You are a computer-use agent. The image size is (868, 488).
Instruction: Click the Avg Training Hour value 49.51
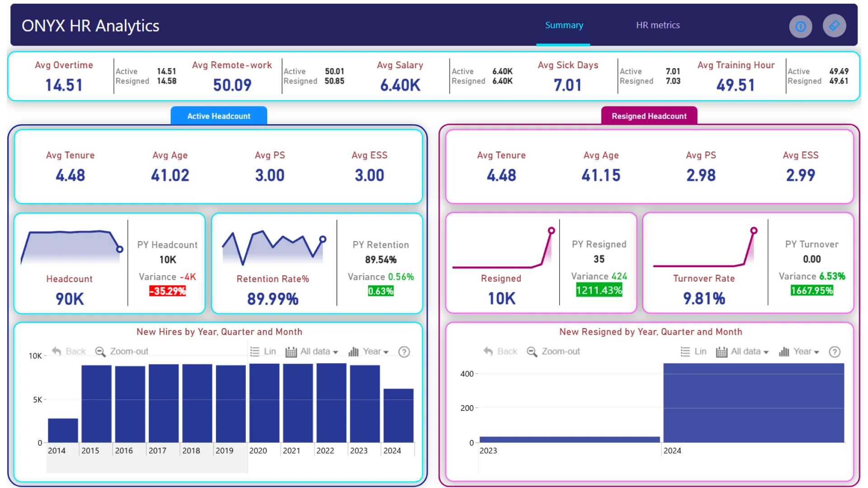tap(736, 85)
